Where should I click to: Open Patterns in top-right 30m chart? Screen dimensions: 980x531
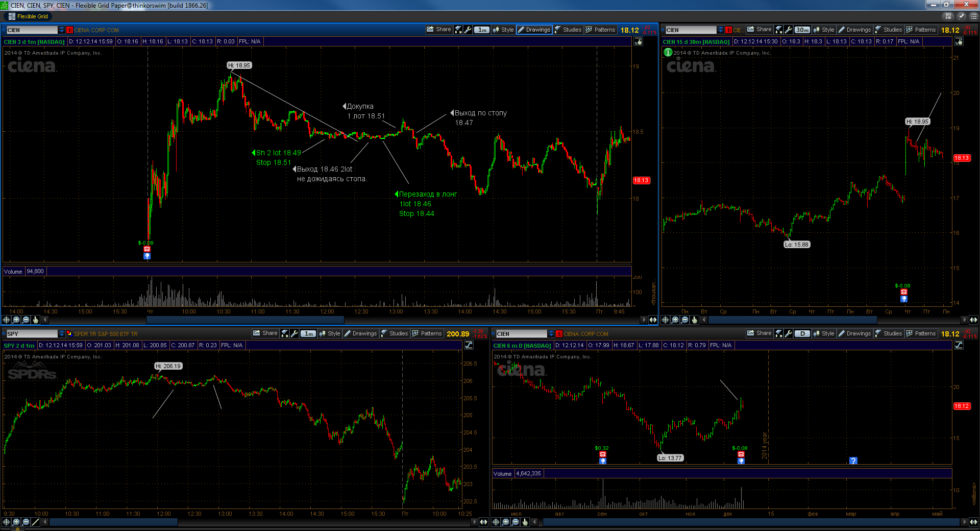pyautogui.click(x=921, y=30)
